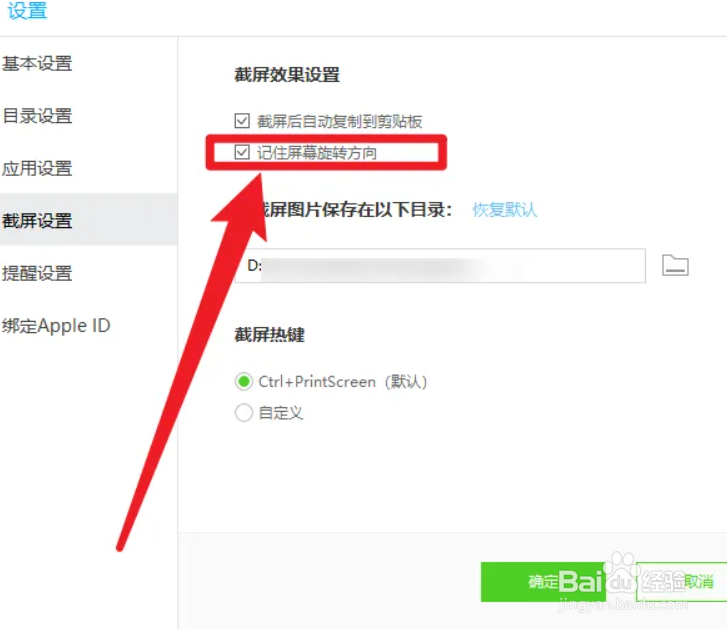Click the 自定义 label text
The image size is (727, 629).
pos(281,413)
